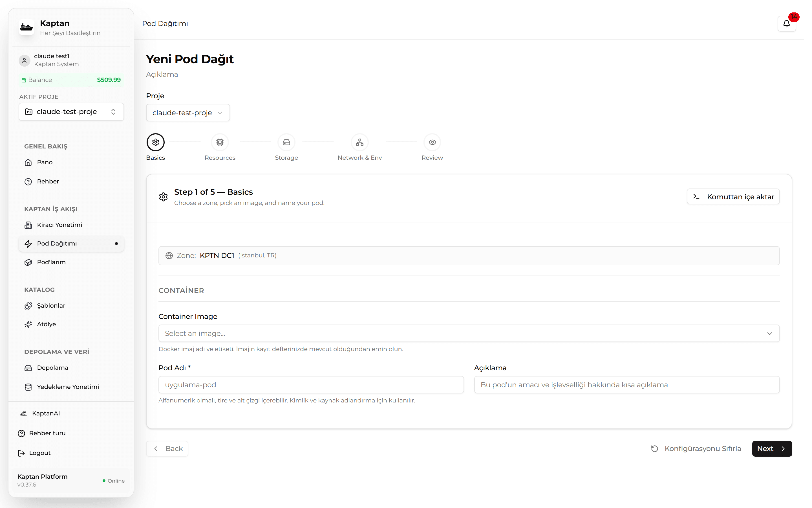The width and height of the screenshot is (812, 508).
Task: Select Pod Dağıtımı in sidebar
Action: point(71,244)
